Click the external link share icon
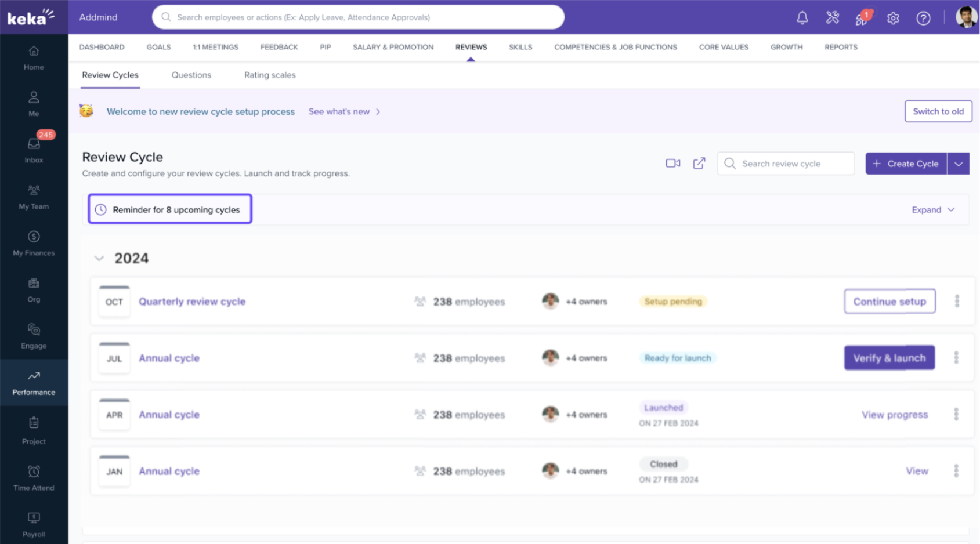This screenshot has height=544, width=980. point(699,164)
